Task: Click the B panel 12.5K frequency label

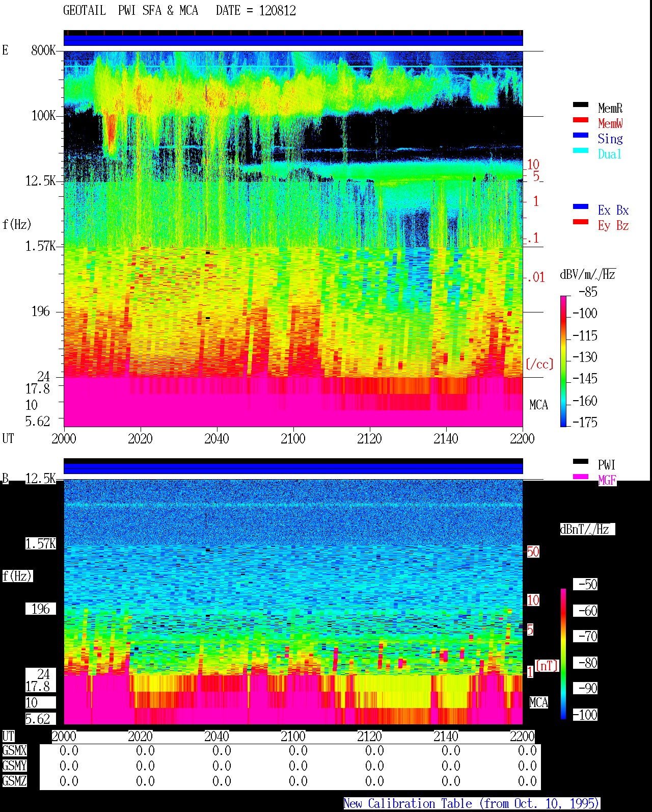Action: click(x=40, y=478)
